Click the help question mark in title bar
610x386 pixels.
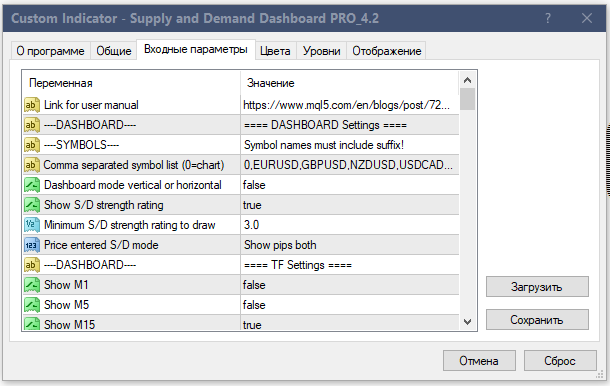point(548,18)
